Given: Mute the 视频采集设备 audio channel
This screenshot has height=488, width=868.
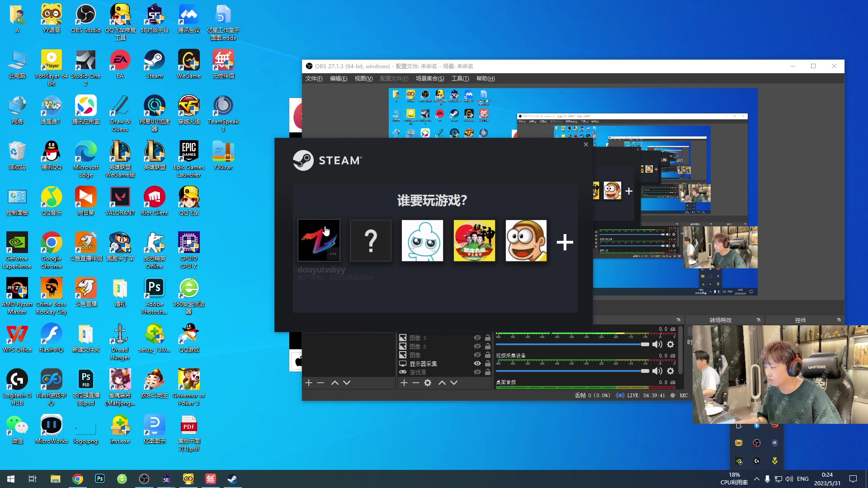Looking at the screenshot, I should click(657, 371).
